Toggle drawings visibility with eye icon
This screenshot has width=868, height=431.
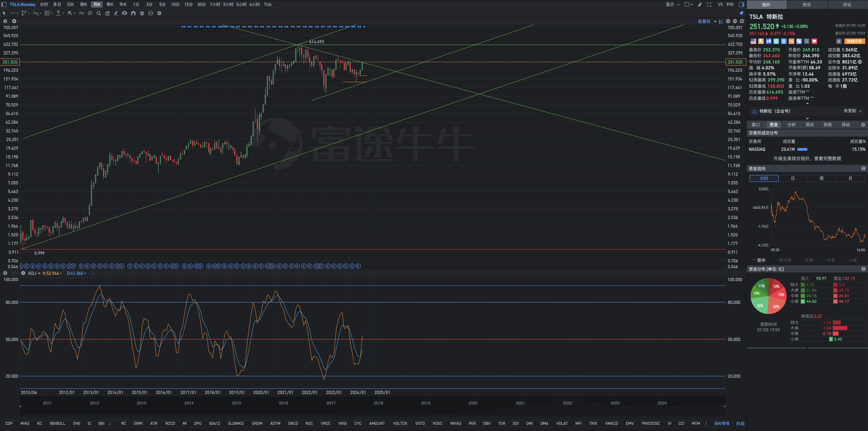coord(125,13)
